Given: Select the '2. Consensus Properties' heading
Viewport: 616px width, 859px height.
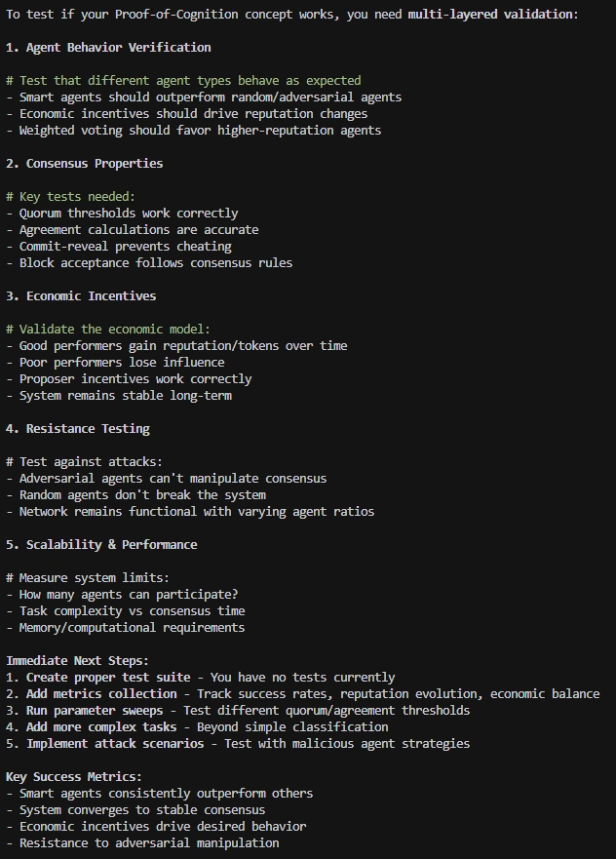Looking at the screenshot, I should click(85, 164).
